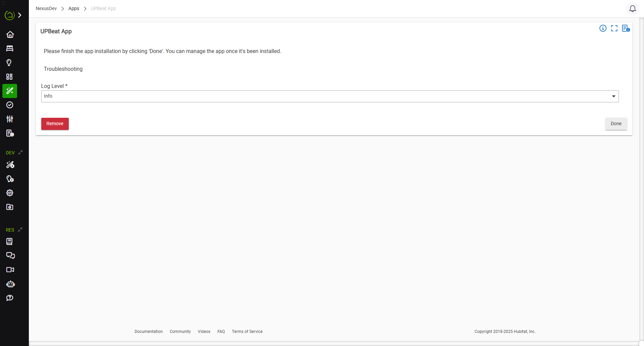Collapse the RES sidebar section
Viewport: 644px width, 346px height.
click(x=20, y=230)
